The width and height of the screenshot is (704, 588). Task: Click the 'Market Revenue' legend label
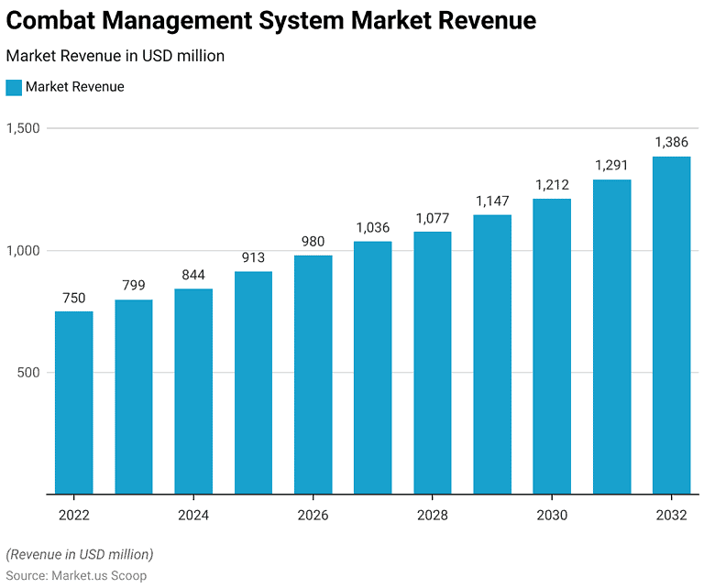74,87
